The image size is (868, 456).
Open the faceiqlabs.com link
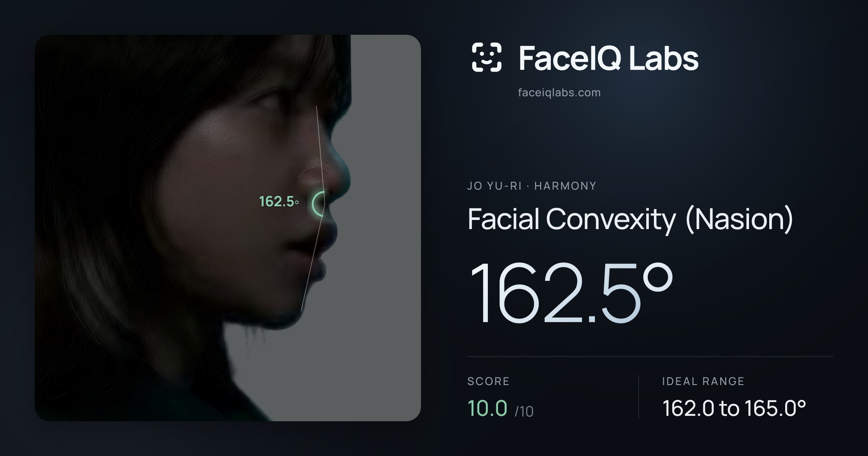559,93
